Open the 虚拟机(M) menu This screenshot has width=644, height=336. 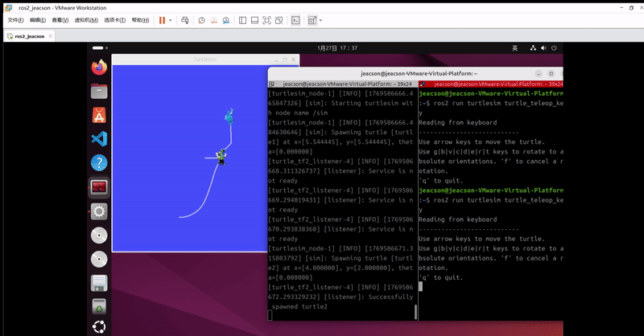pos(87,19)
